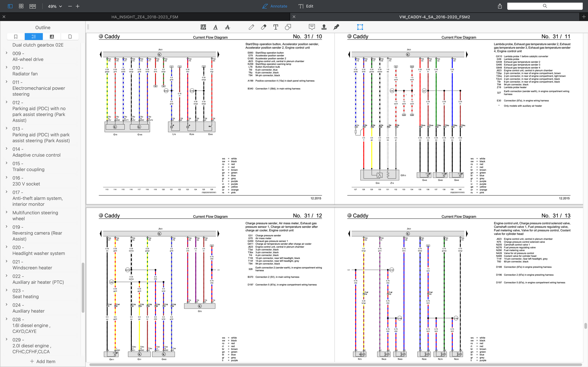
Task: Open the stamp annotation tool
Action: coord(324,27)
